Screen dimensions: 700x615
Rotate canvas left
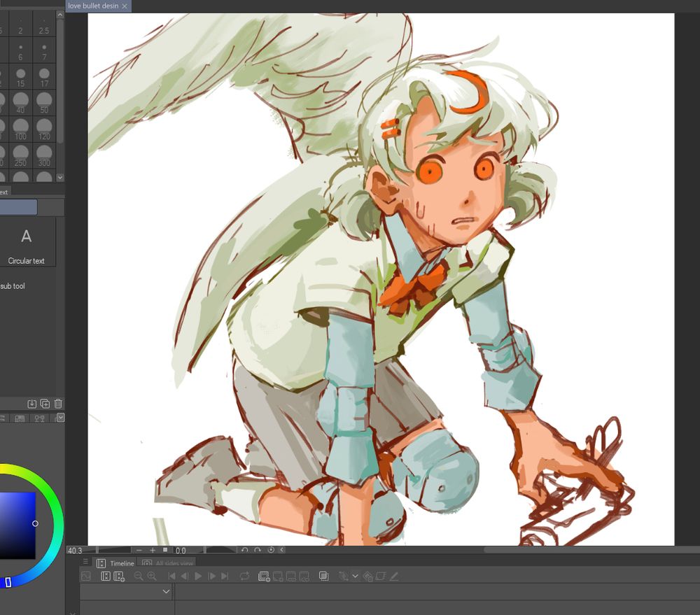pos(244,550)
